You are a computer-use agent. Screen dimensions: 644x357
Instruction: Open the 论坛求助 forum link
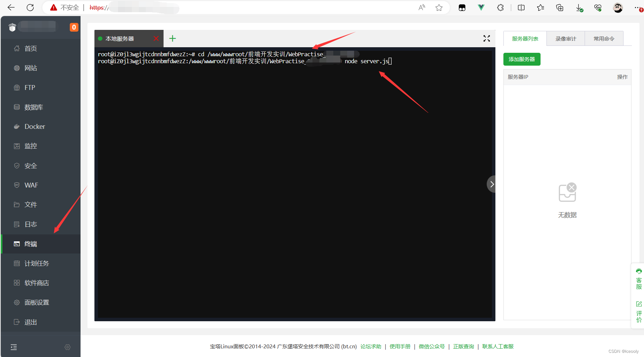coord(371,347)
